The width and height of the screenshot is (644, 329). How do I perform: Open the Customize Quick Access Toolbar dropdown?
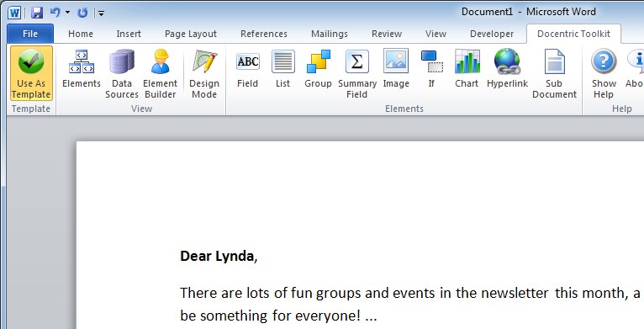pos(101,13)
